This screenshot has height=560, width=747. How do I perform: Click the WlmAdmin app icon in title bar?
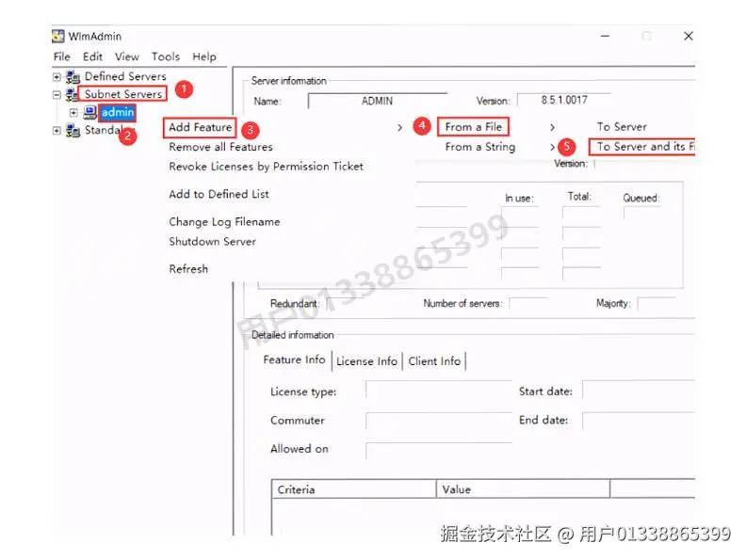point(57,36)
